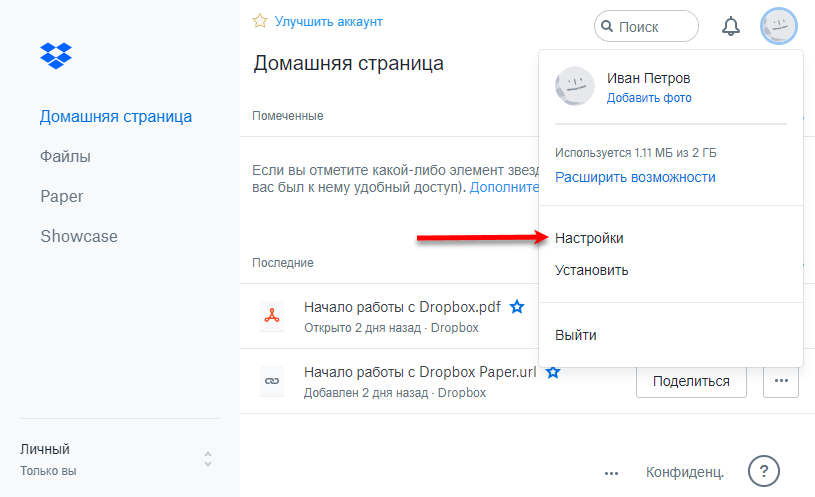
Task: Click Добавить фото link
Action: 649,98
